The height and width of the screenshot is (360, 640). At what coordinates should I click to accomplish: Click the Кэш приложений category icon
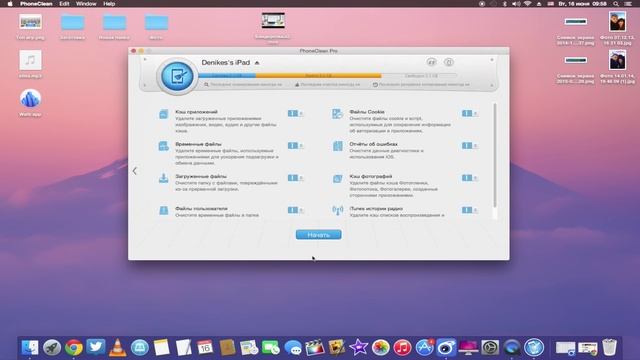tap(164, 114)
